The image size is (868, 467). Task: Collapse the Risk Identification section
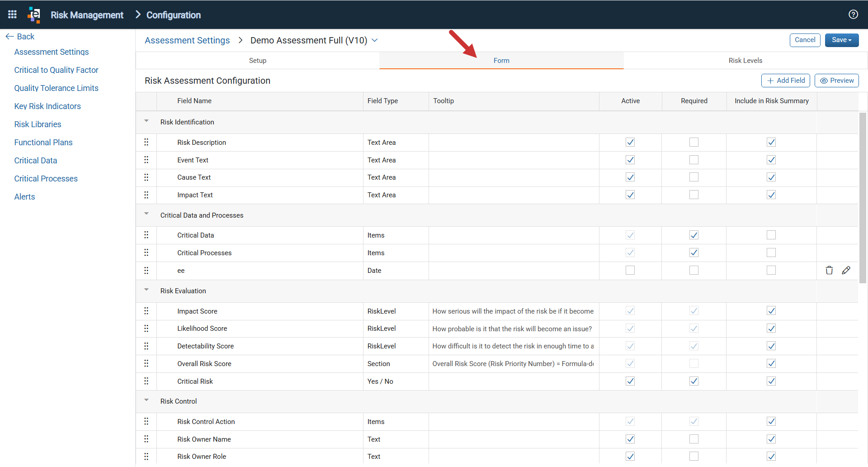tap(146, 121)
